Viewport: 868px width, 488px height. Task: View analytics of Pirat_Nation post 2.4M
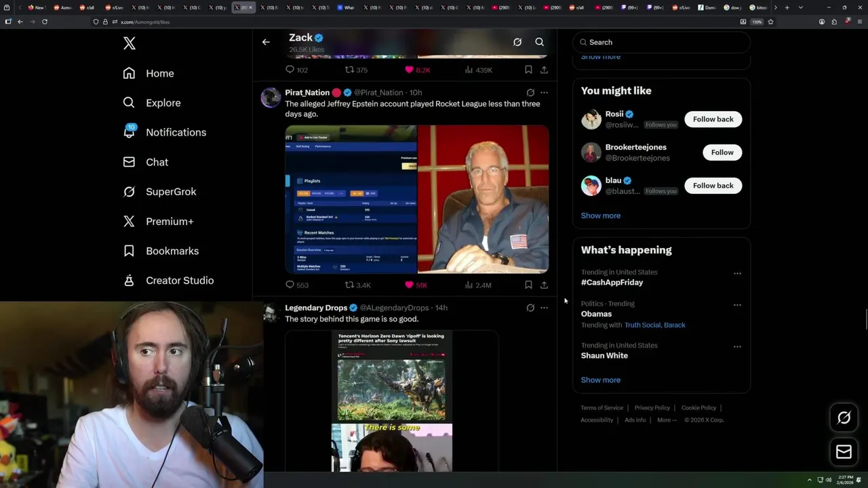[478, 285]
